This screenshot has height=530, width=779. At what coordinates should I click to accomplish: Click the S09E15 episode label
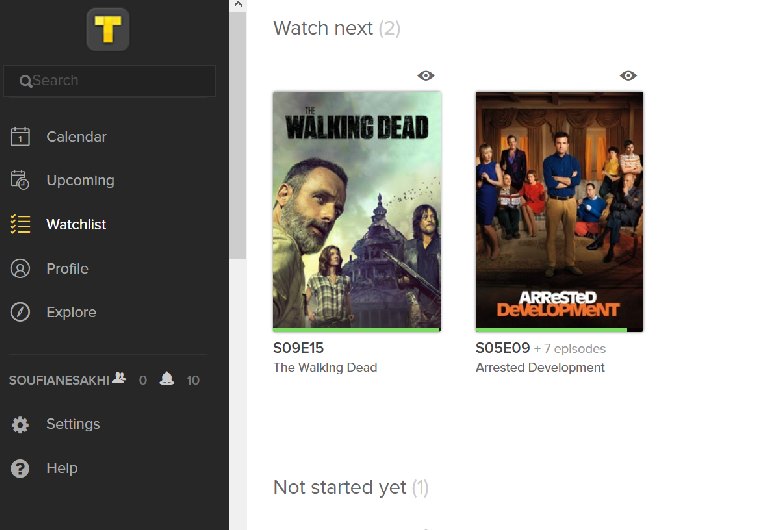[298, 348]
